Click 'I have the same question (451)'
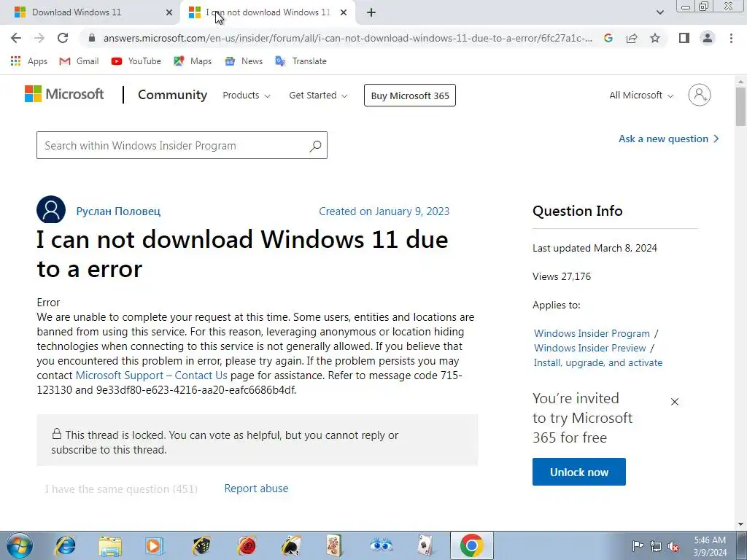The image size is (747, 560). (x=121, y=489)
